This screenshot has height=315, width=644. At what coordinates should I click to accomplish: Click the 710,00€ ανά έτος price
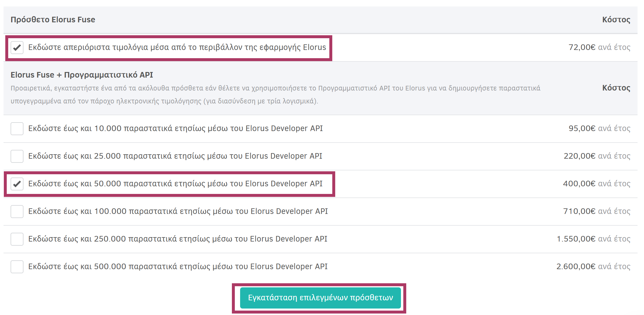point(597,211)
